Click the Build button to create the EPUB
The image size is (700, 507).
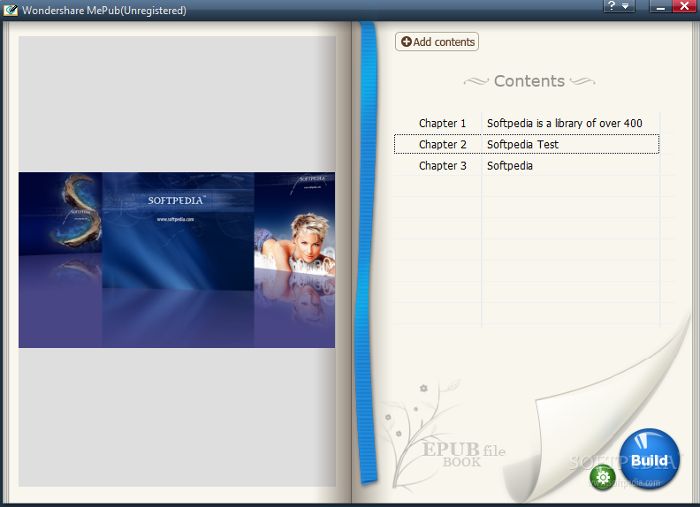(650, 459)
